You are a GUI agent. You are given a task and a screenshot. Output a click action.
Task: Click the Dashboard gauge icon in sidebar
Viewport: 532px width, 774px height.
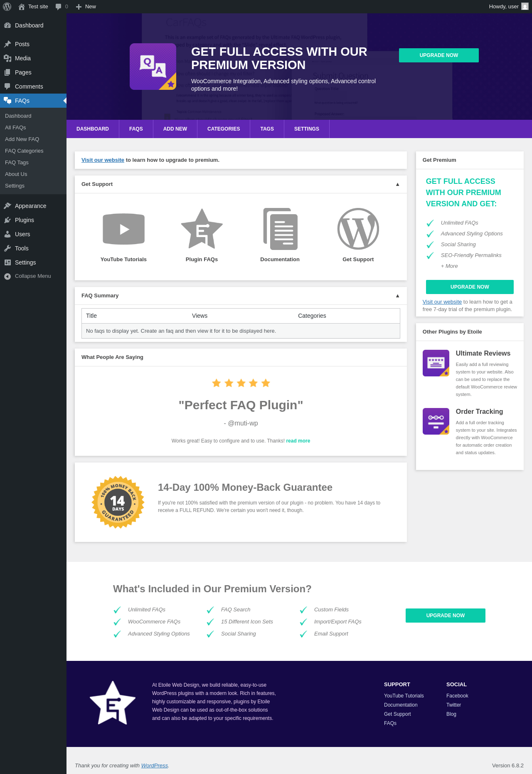coord(7,25)
